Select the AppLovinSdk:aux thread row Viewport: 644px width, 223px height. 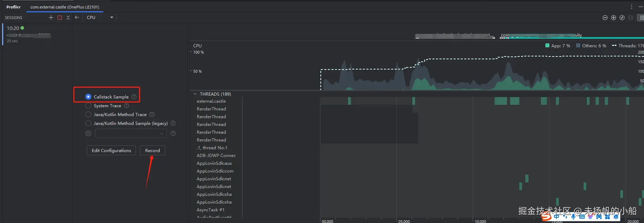point(214,163)
